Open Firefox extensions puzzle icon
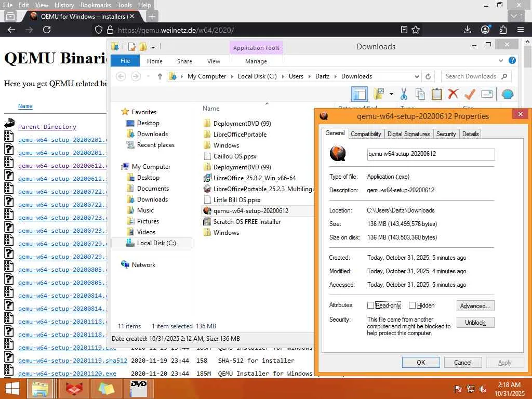Image resolution: width=532 pixels, height=399 pixels. [x=503, y=30]
